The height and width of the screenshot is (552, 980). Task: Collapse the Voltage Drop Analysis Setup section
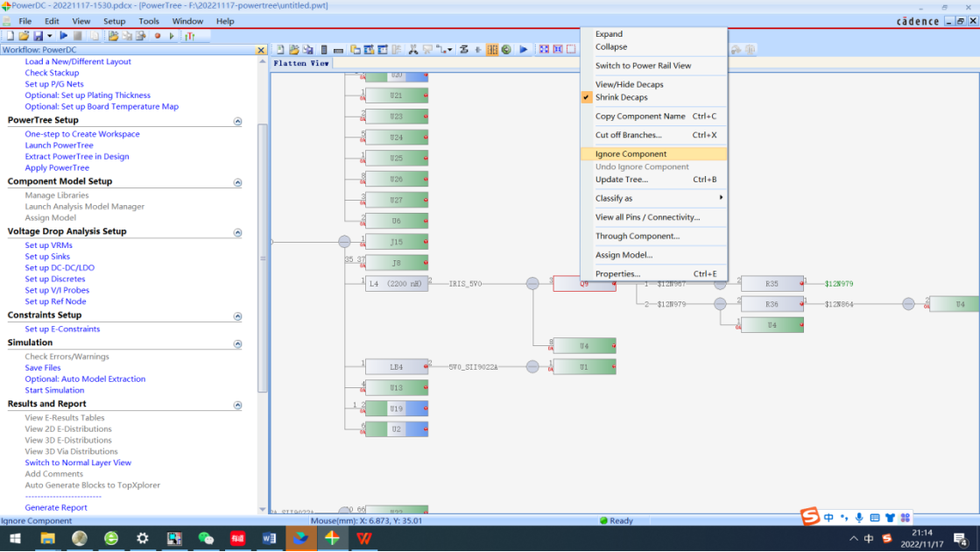pos(237,232)
